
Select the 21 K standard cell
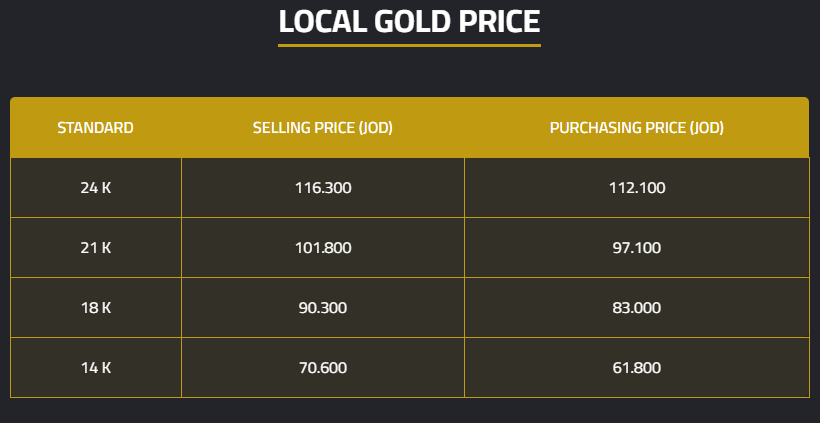tap(95, 248)
